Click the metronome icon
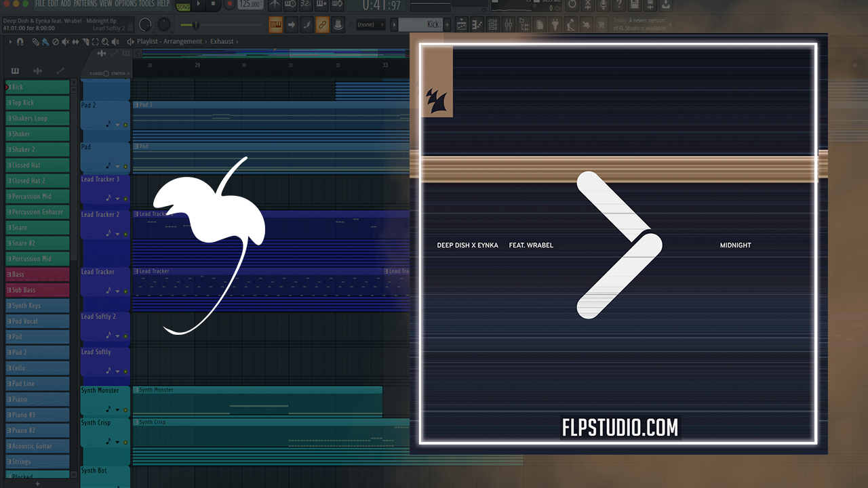Screen dimensions: 868x488 (x=275, y=4)
